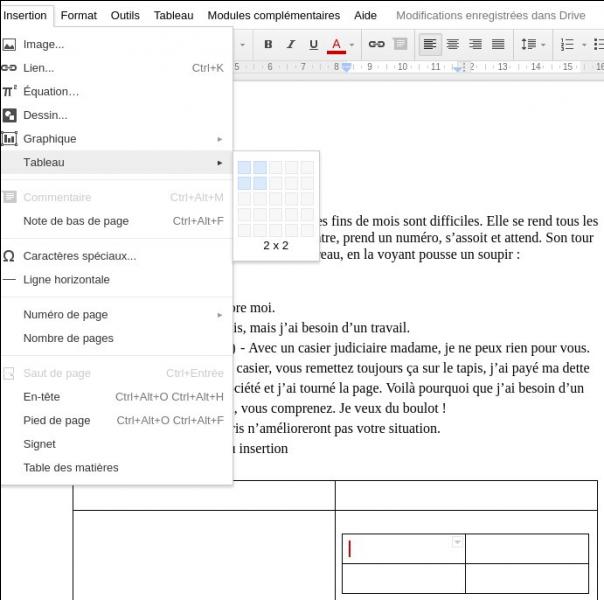Toggle underline formatting in toolbar
This screenshot has width=604, height=600.
click(314, 44)
